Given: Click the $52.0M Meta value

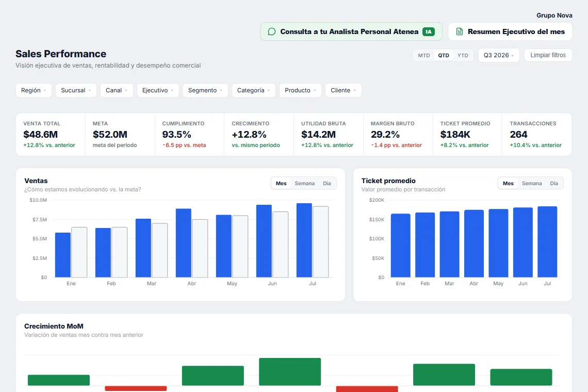Looking at the screenshot, I should 110,134.
